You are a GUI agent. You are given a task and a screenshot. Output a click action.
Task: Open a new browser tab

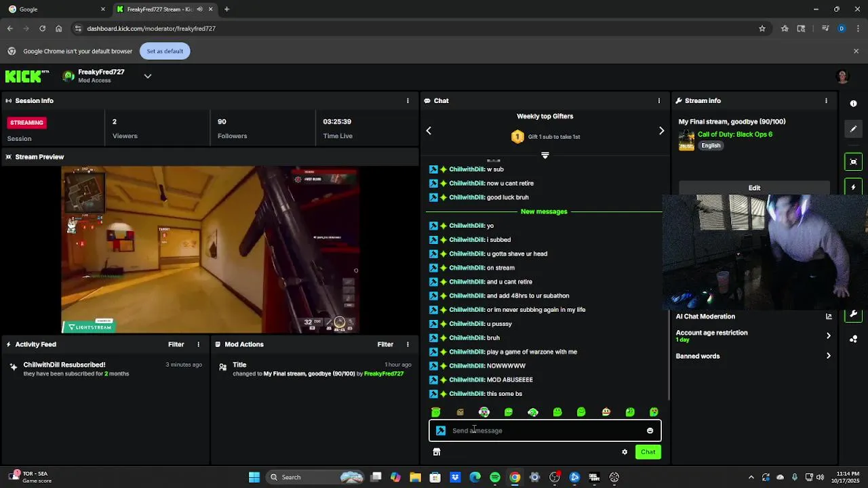226,9
